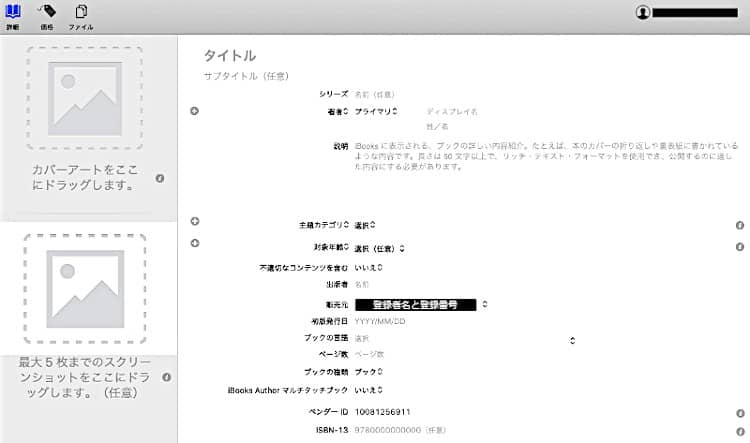This screenshot has height=443, width=750.
Task: Click the 出版者 publisher name field
Action: coord(362,285)
